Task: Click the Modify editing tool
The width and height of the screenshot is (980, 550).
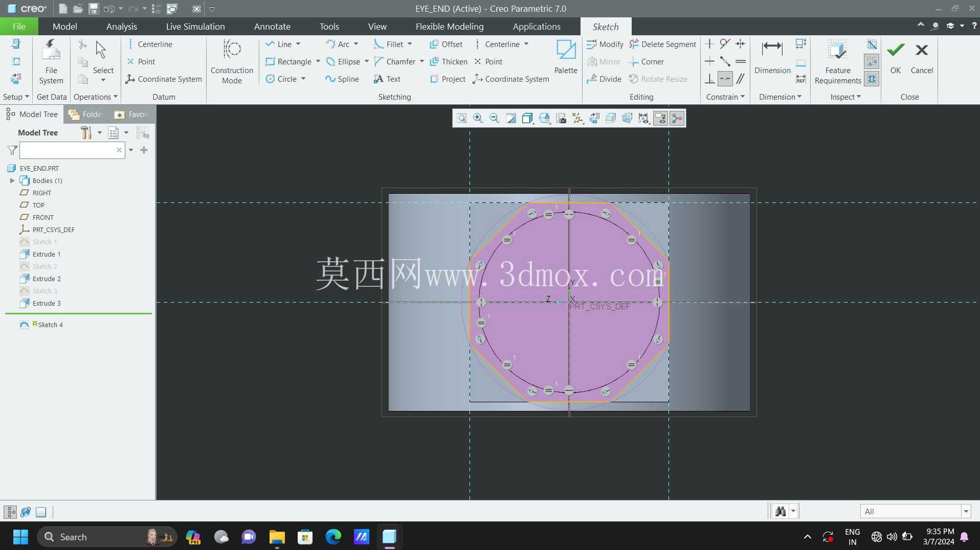Action: (605, 44)
